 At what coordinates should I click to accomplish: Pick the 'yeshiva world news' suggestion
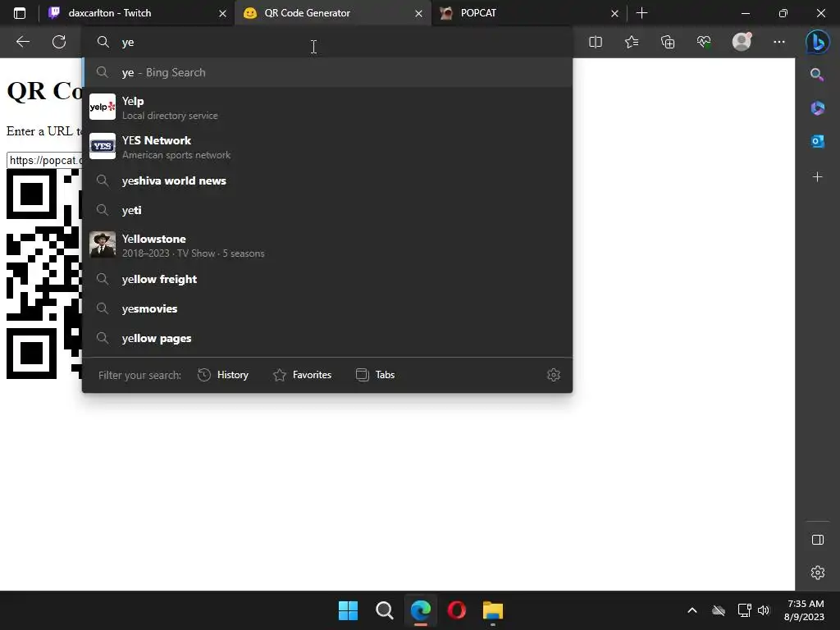[327, 180]
